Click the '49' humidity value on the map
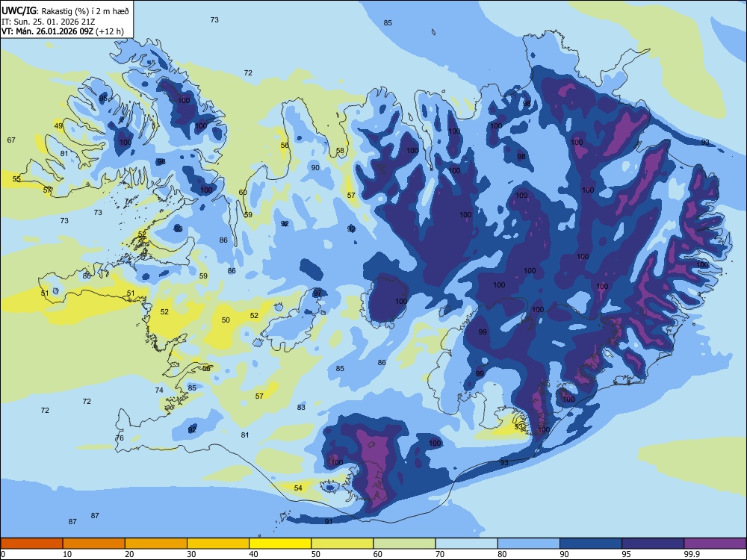747x560 pixels. (58, 126)
